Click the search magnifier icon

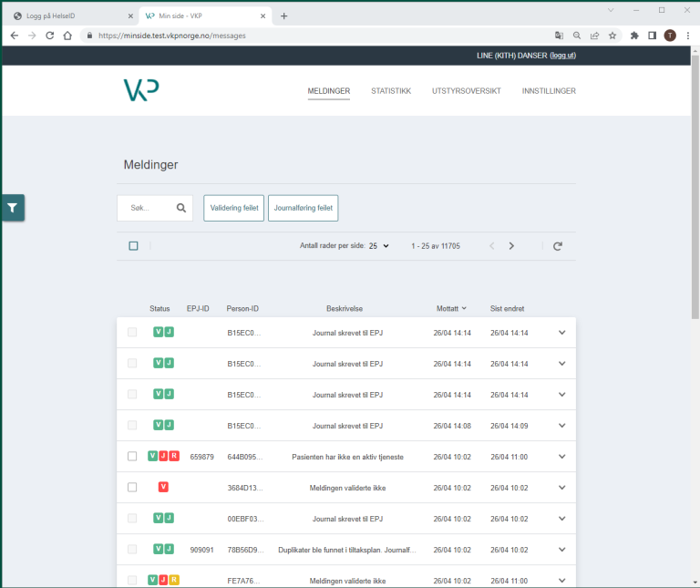(180, 208)
